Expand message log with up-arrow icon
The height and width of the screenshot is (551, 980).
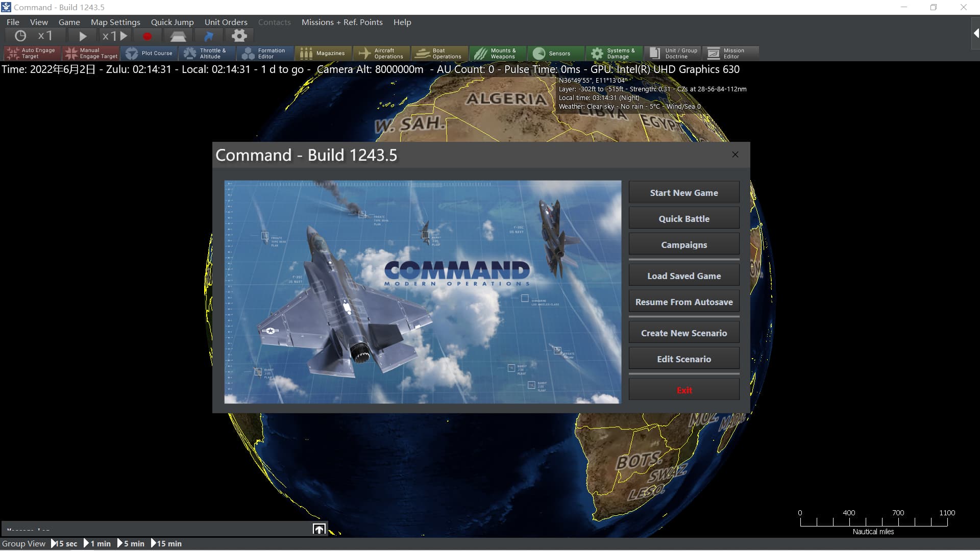pyautogui.click(x=319, y=529)
